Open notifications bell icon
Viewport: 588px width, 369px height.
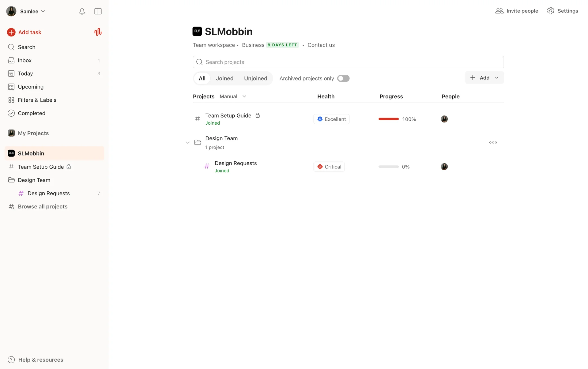82,11
